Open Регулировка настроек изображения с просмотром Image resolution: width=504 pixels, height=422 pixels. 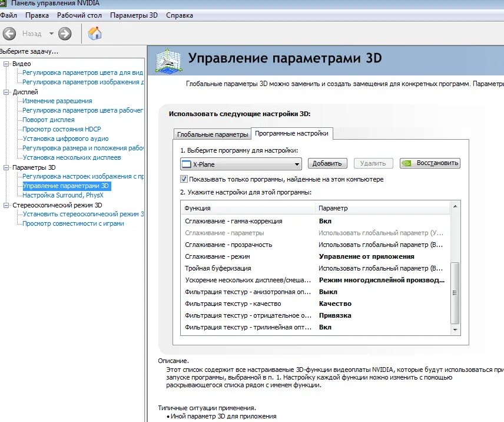(x=83, y=176)
